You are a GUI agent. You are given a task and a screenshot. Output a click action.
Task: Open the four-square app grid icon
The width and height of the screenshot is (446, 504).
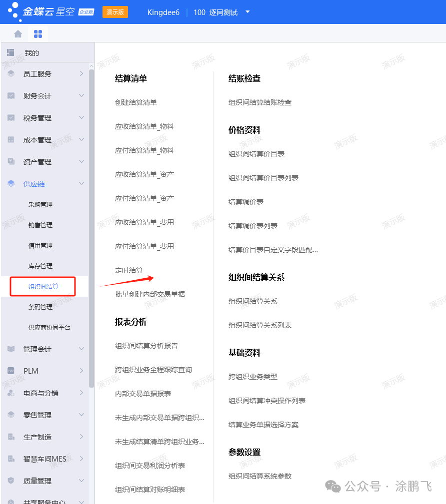coord(38,34)
